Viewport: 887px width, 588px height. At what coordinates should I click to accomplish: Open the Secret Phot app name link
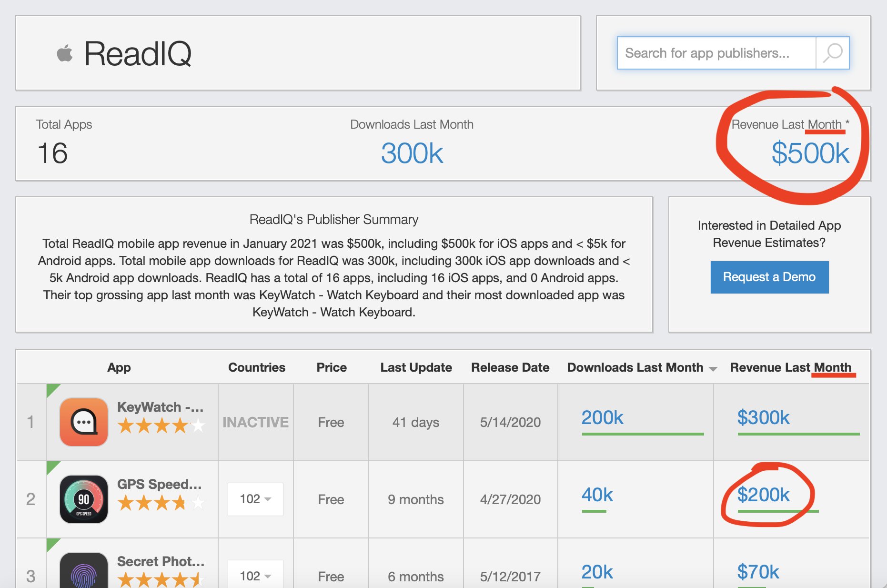161,561
